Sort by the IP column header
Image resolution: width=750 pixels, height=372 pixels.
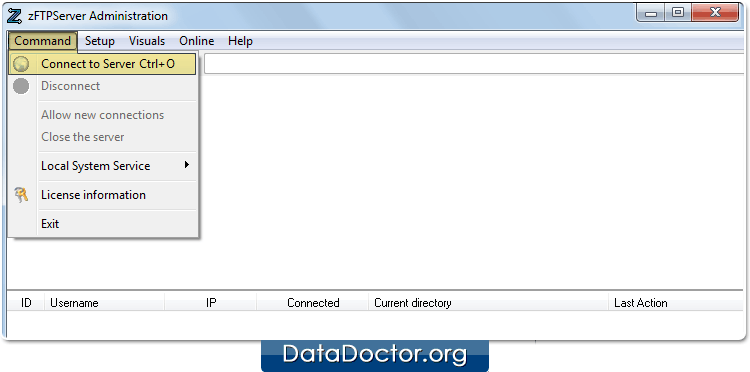(210, 303)
